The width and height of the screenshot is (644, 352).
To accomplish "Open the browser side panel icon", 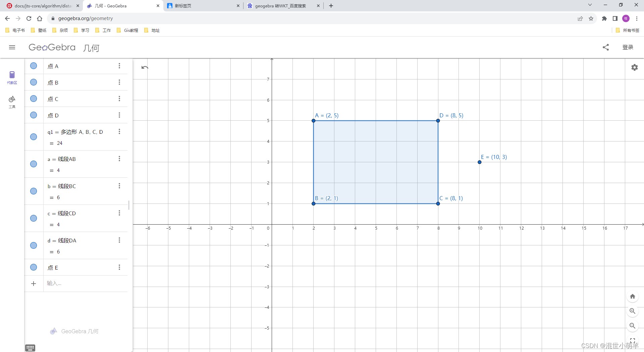I will 615,18.
